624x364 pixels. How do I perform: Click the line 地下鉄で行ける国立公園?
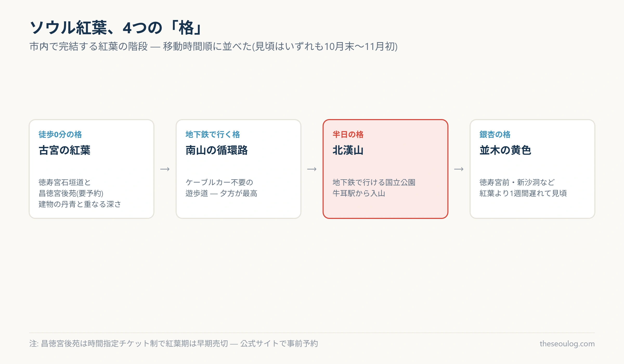(374, 182)
